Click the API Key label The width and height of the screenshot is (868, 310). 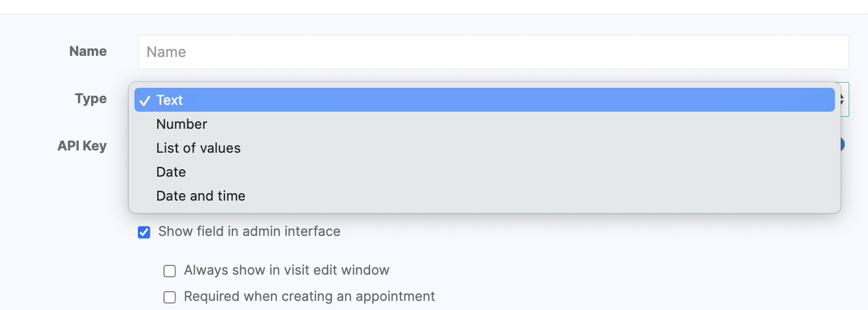coord(82,146)
